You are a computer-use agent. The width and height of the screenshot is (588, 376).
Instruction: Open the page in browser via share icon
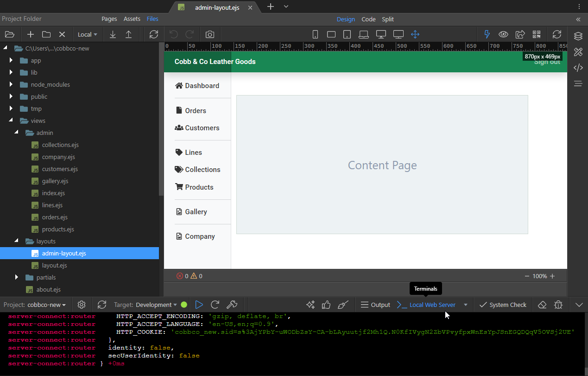click(x=520, y=34)
